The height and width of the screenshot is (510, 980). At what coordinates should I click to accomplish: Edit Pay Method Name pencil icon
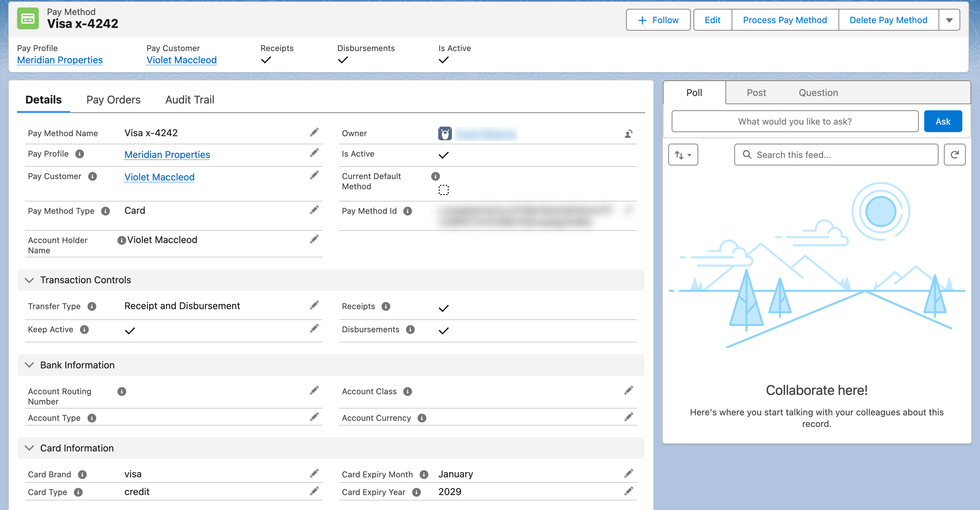tap(314, 132)
